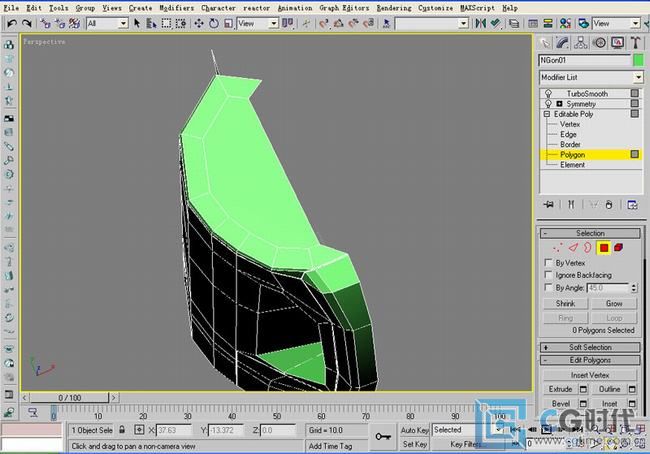Click the Extrude button
The width and height of the screenshot is (650, 454).
click(560, 389)
